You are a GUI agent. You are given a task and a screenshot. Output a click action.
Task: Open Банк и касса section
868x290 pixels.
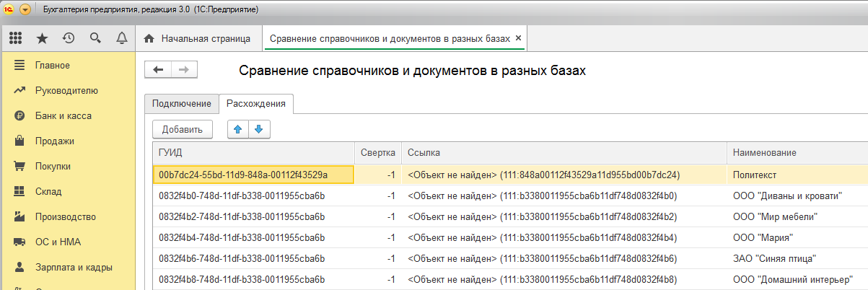coord(63,115)
